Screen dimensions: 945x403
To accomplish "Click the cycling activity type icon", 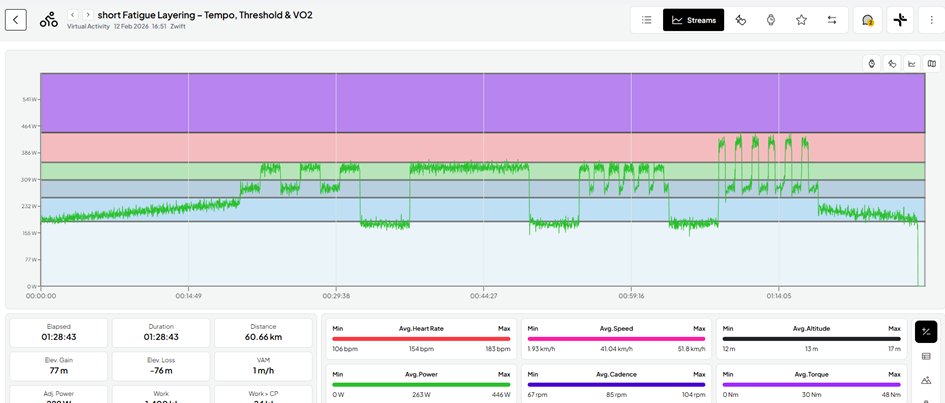I will (x=48, y=19).
